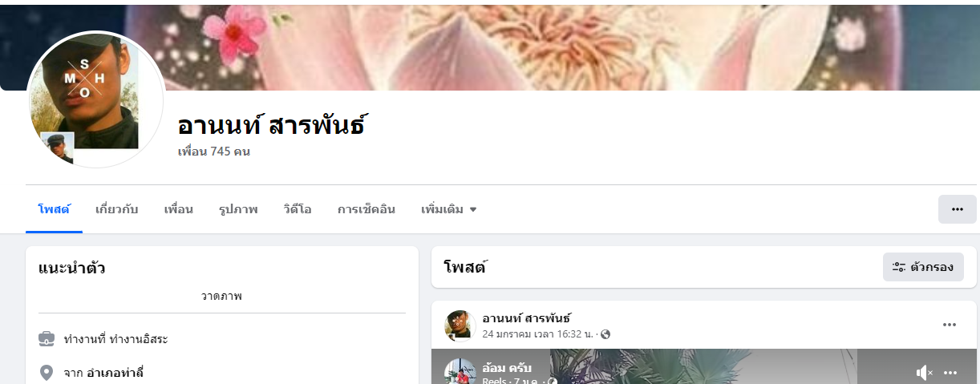Go to the วิดีโอ tab
Image resolution: width=980 pixels, height=384 pixels.
pyautogui.click(x=298, y=209)
